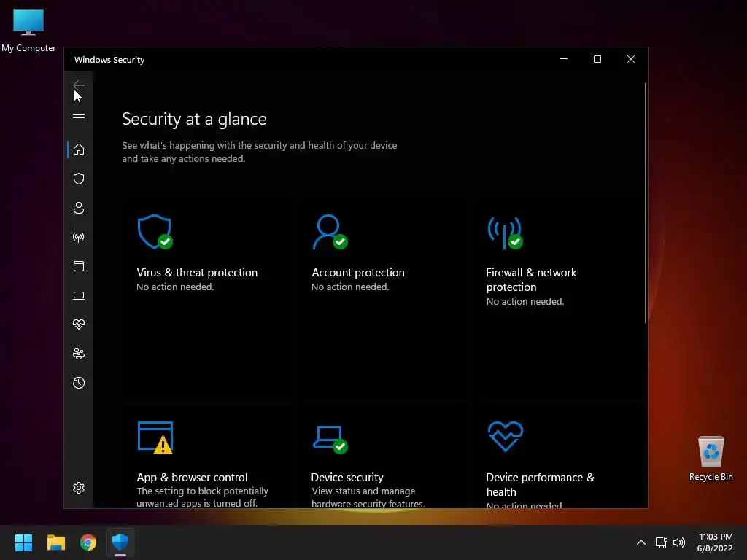This screenshot has width=747, height=560.
Task: Expand the hamburger navigation menu
Action: [x=79, y=115]
